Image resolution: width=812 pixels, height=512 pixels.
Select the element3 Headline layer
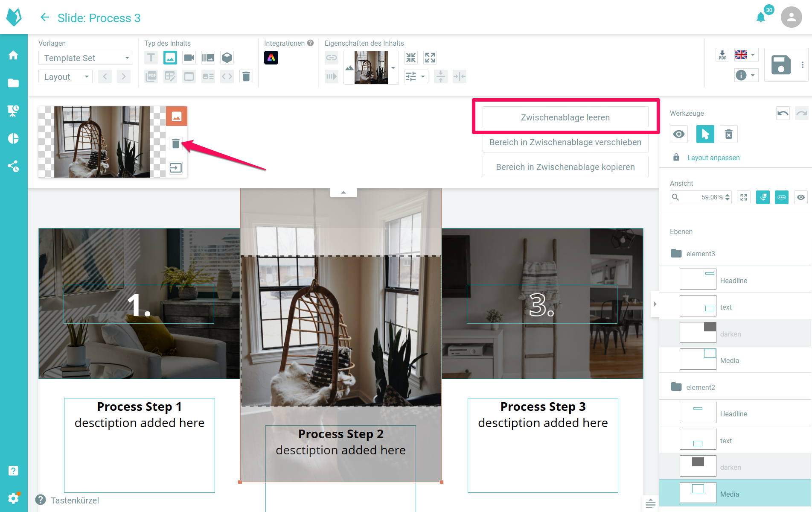coord(733,281)
